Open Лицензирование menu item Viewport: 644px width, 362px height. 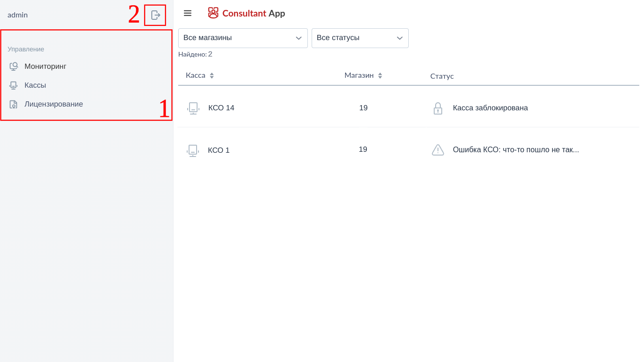coord(54,104)
